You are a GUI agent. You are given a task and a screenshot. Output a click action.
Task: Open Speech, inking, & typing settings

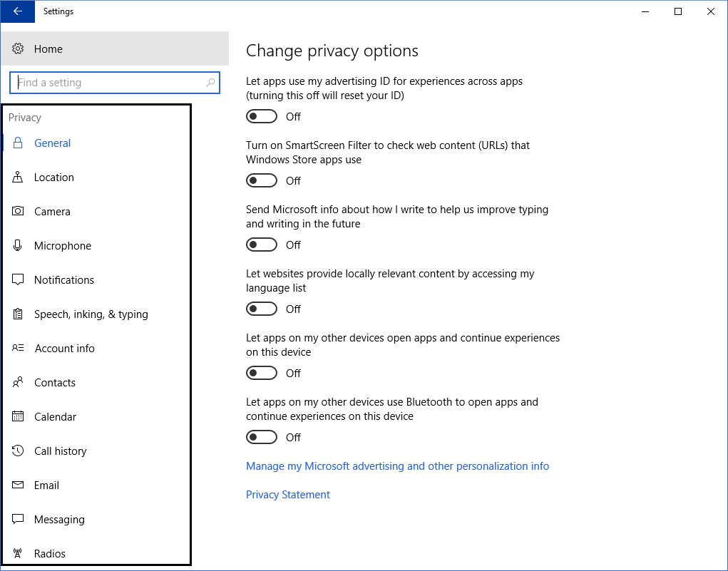91,314
